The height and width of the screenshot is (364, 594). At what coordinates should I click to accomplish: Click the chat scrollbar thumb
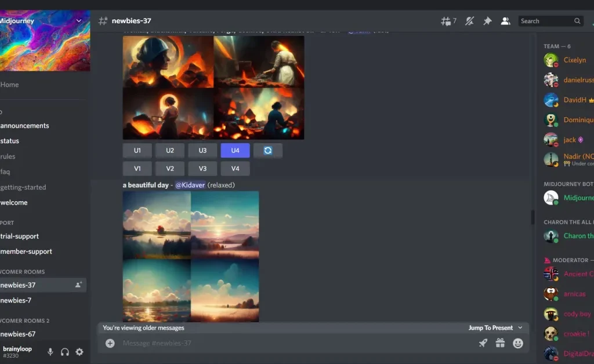coord(533,217)
